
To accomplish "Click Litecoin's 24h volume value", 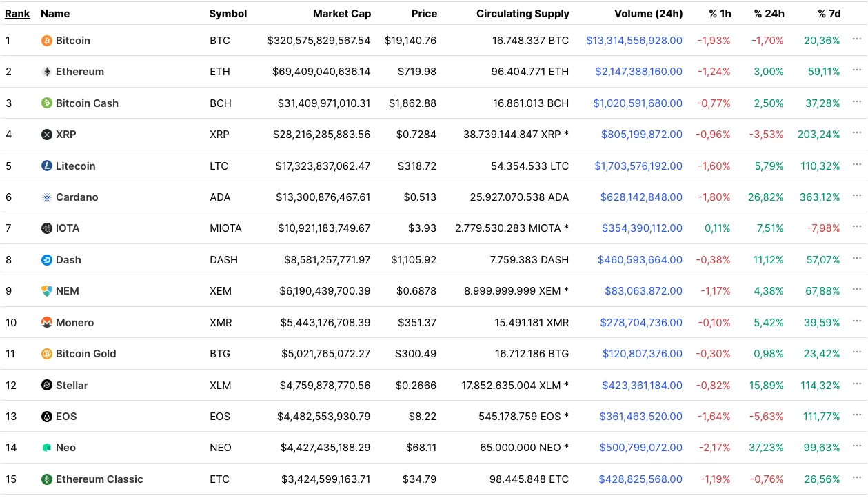I will coord(638,166).
